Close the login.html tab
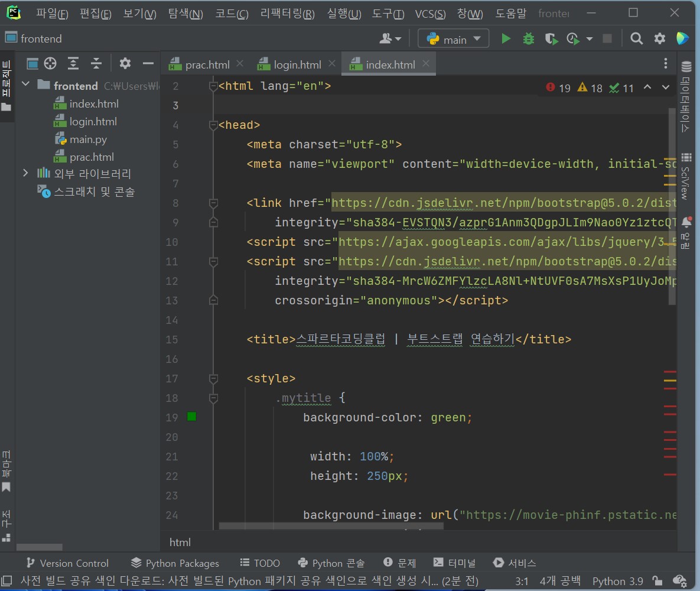The image size is (700, 591). pos(332,64)
